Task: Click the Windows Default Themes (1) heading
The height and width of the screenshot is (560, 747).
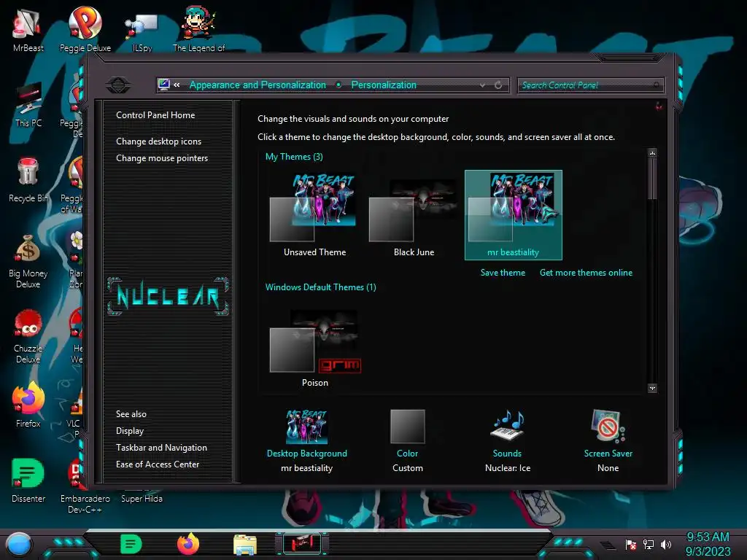Action: (321, 287)
